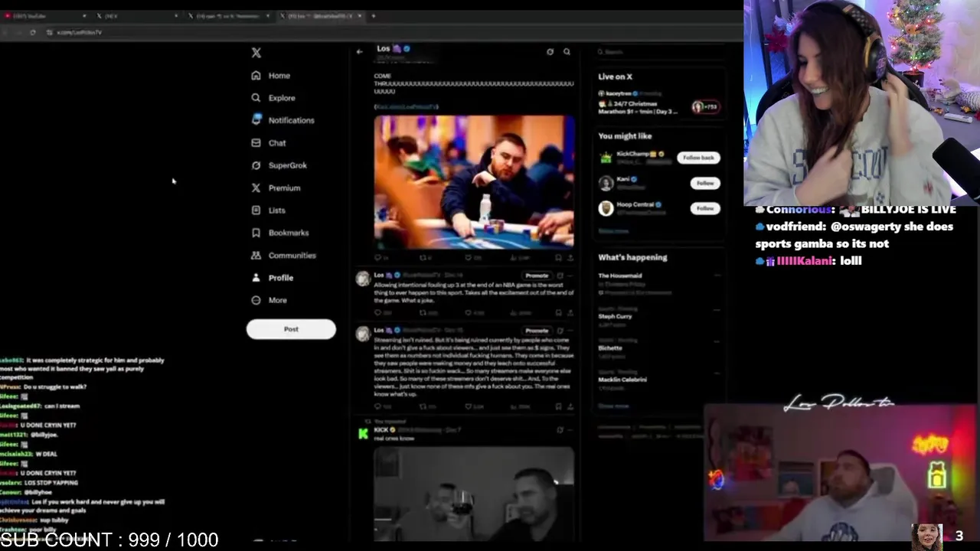The image size is (980, 551).
Task: Open options for The Housemaid trend
Action: [717, 275]
